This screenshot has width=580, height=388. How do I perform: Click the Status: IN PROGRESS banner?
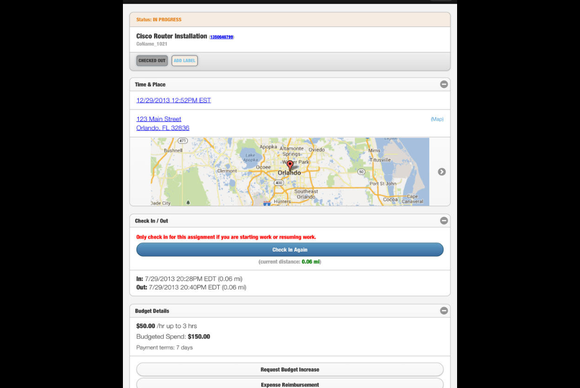(290, 20)
